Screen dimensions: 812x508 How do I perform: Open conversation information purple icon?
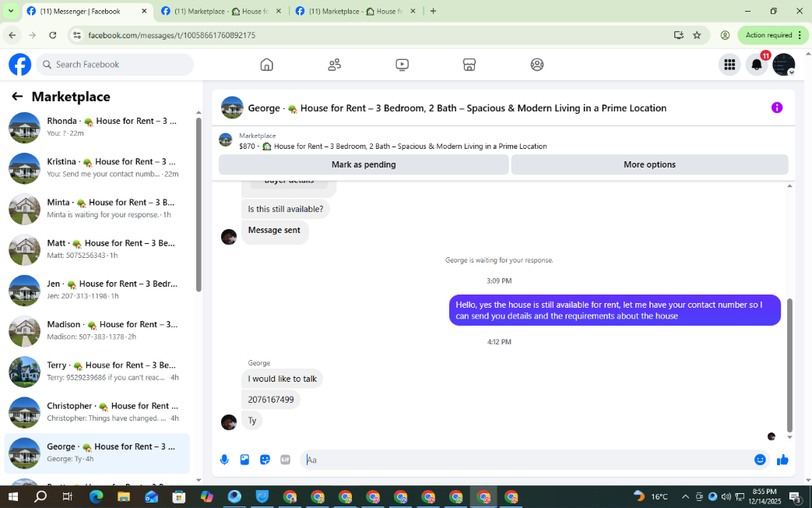point(777,108)
